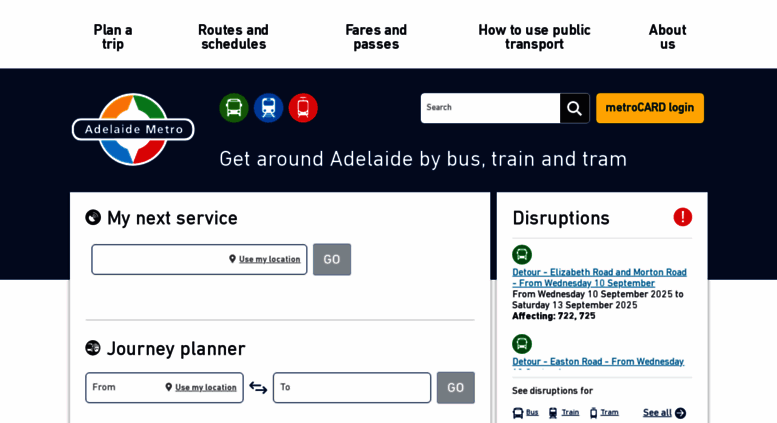Viewport: 777px width, 423px height.
Task: Open the Plan a trip menu
Action: (113, 37)
